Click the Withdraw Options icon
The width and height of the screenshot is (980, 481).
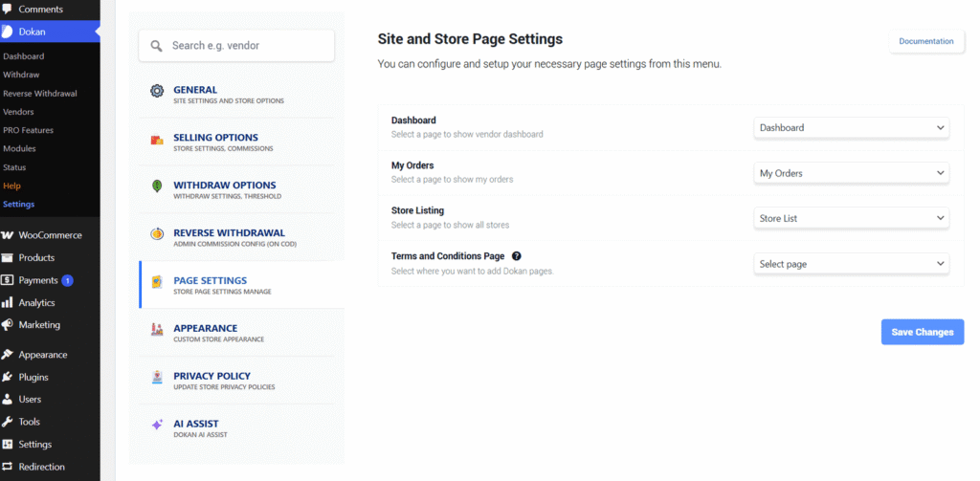[157, 187]
